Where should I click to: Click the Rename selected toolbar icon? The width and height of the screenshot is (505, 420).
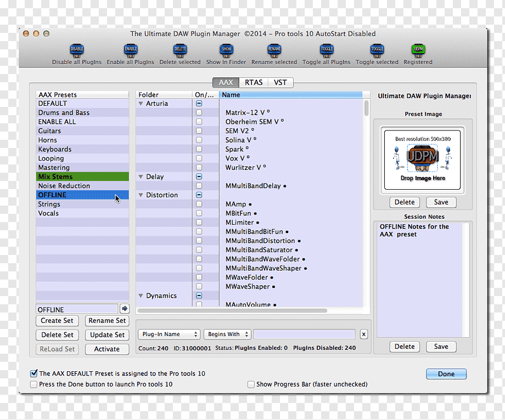[274, 51]
